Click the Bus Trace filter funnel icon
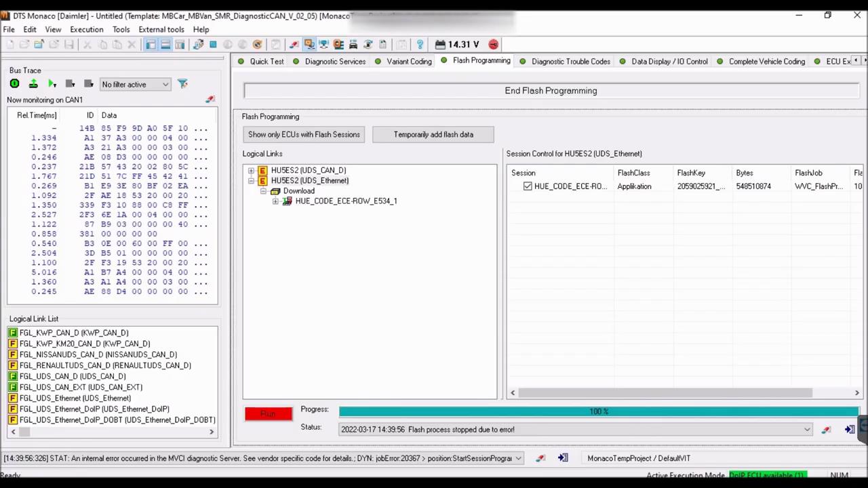 tap(182, 84)
